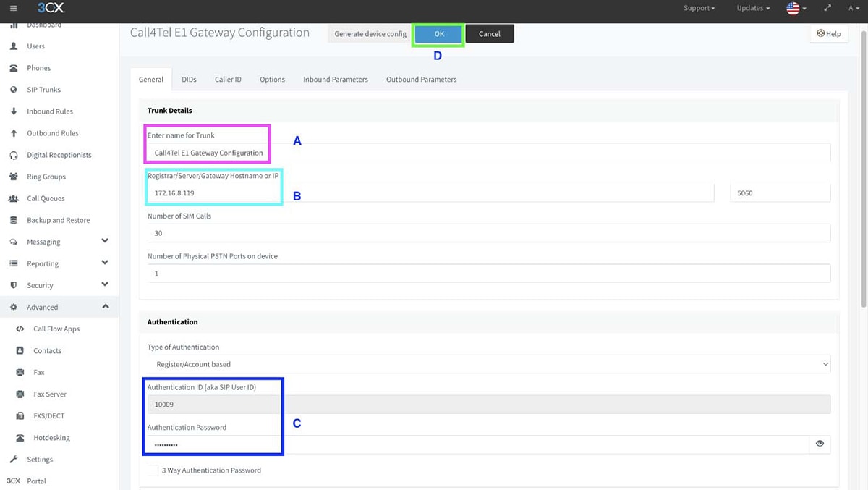
Task: Switch to the DIDs tab
Action: pyautogui.click(x=189, y=79)
